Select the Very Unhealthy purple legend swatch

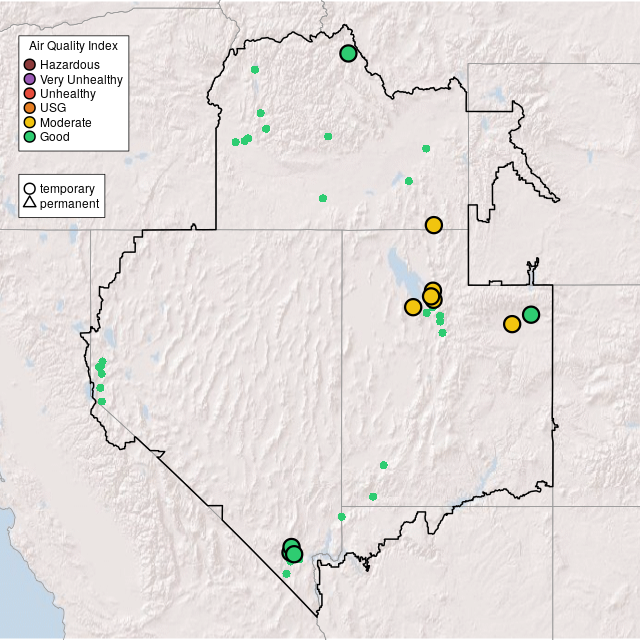click(x=30, y=79)
